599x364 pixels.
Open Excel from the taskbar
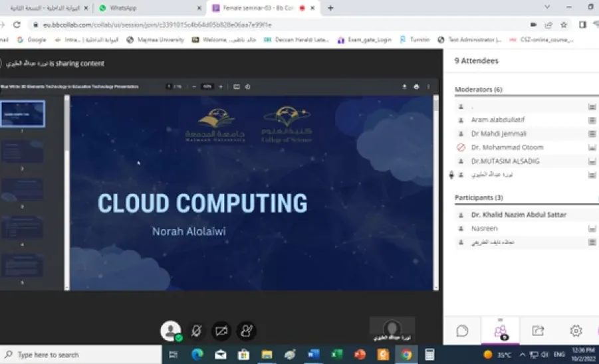click(x=336, y=355)
